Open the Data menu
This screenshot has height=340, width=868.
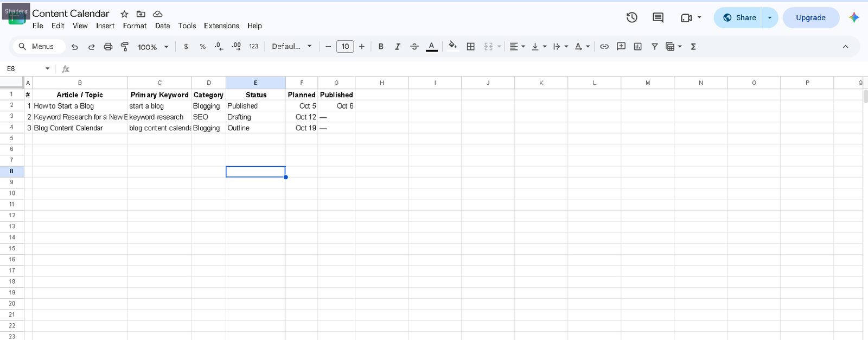pyautogui.click(x=162, y=26)
